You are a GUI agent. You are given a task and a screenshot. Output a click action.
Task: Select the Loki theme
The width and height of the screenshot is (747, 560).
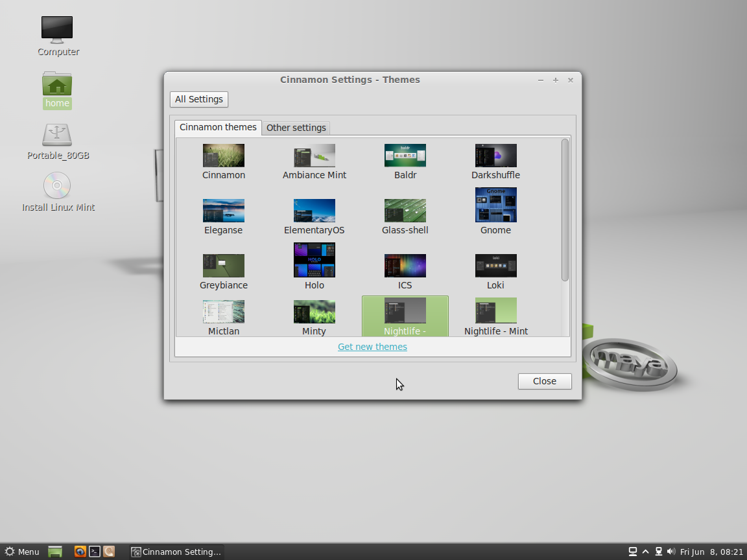pos(495,272)
